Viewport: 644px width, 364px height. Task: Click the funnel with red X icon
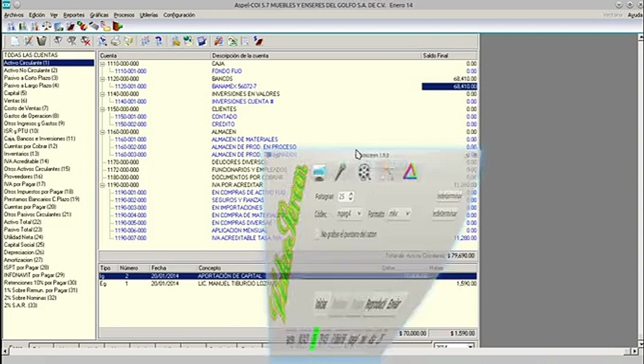click(x=86, y=41)
